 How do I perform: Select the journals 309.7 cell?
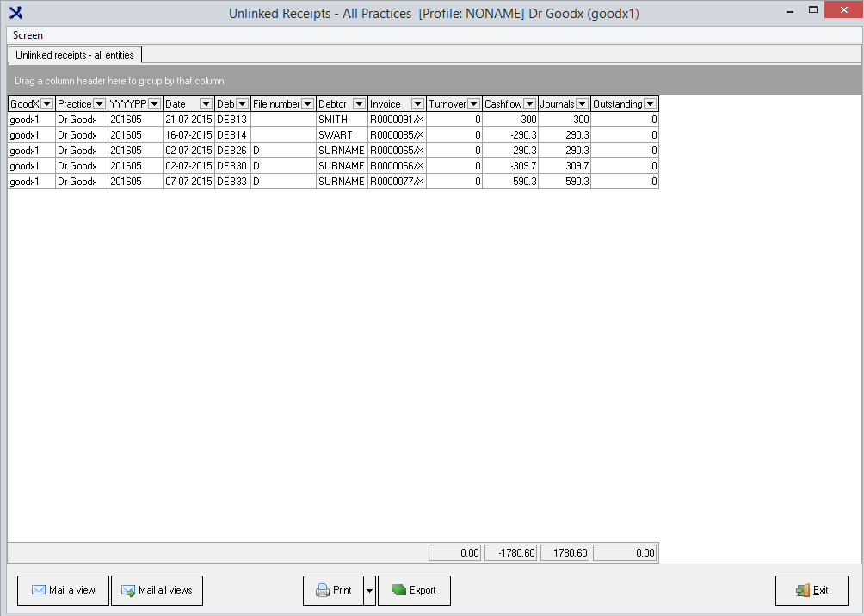[565, 166]
